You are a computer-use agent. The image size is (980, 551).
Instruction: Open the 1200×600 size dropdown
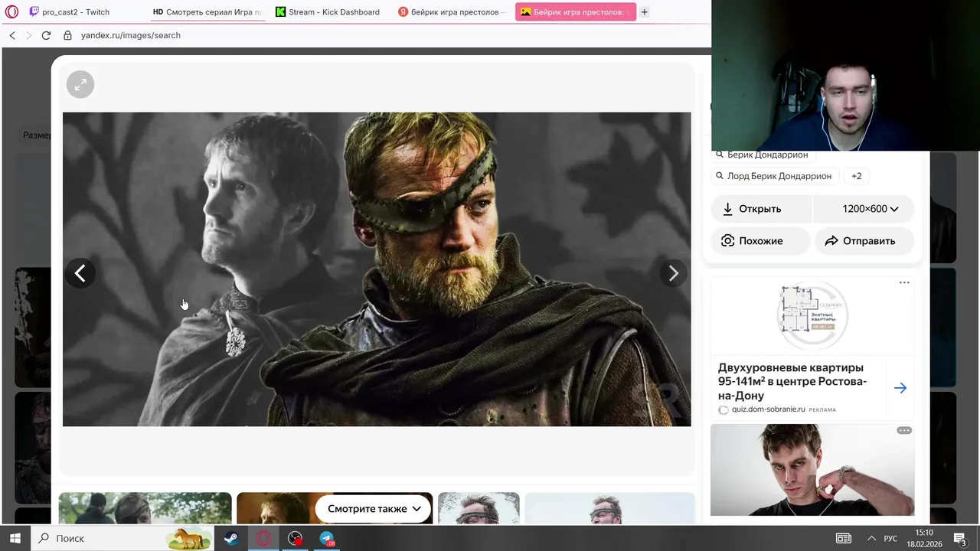pyautogui.click(x=864, y=208)
